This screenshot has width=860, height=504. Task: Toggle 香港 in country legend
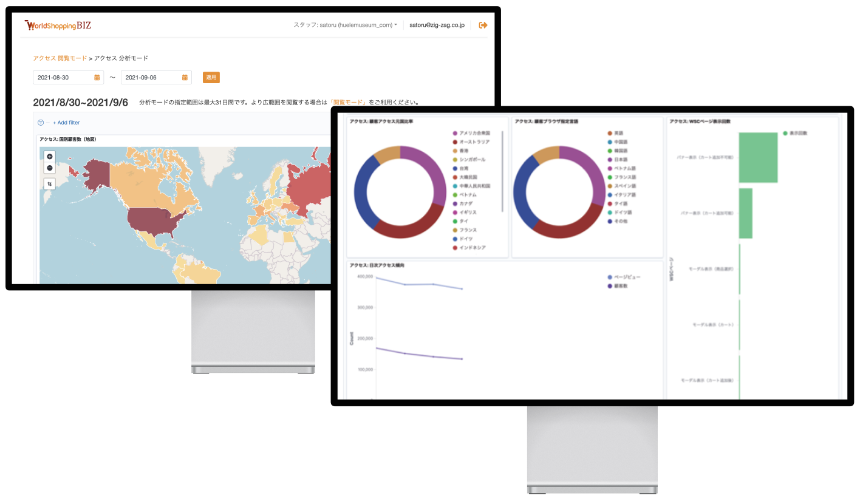click(x=460, y=151)
